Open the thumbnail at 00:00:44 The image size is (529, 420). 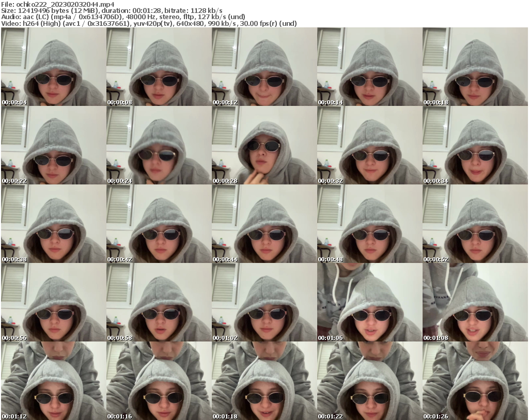coord(264,222)
